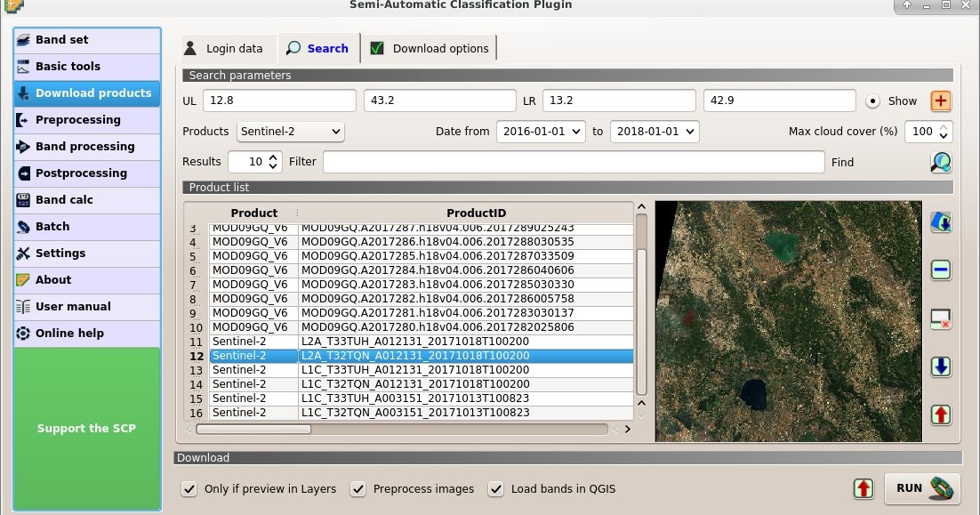Disable the 'Preprocess images' checkbox

pos(357,489)
